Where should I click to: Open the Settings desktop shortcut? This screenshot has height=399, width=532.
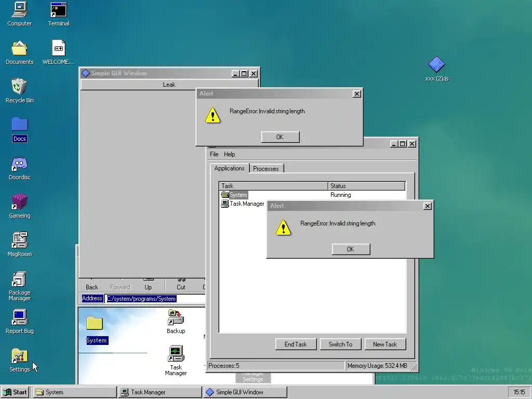pos(19,361)
